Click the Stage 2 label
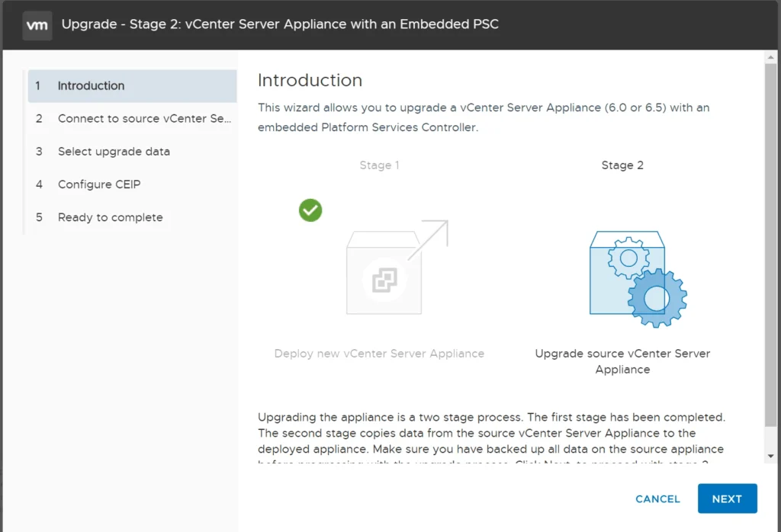Screen dimensions: 781x532 click(x=622, y=165)
